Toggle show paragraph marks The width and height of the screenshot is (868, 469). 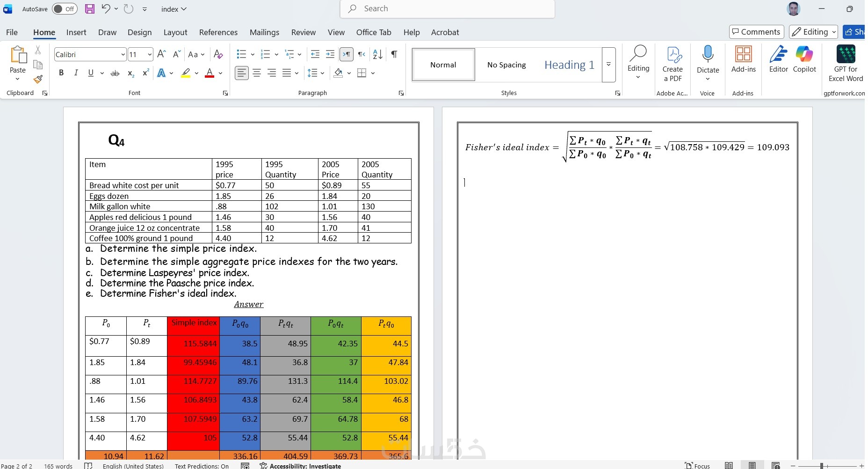tap(394, 54)
